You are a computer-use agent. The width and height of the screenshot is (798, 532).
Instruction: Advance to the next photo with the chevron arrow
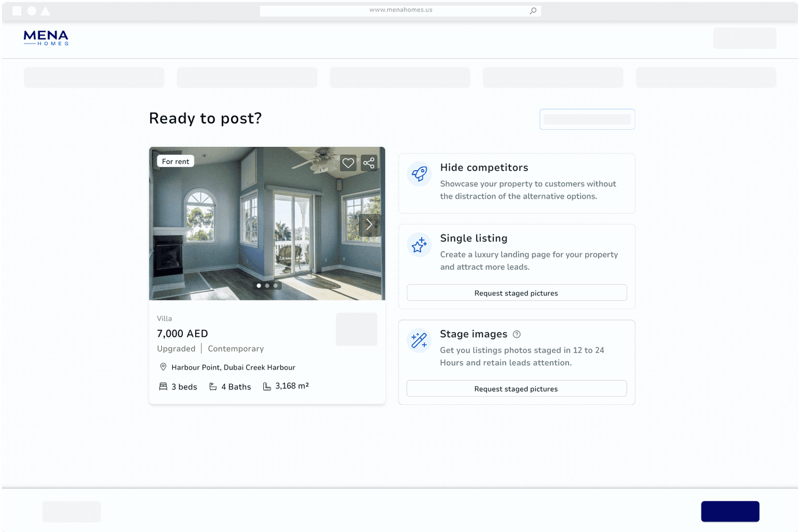click(x=369, y=225)
